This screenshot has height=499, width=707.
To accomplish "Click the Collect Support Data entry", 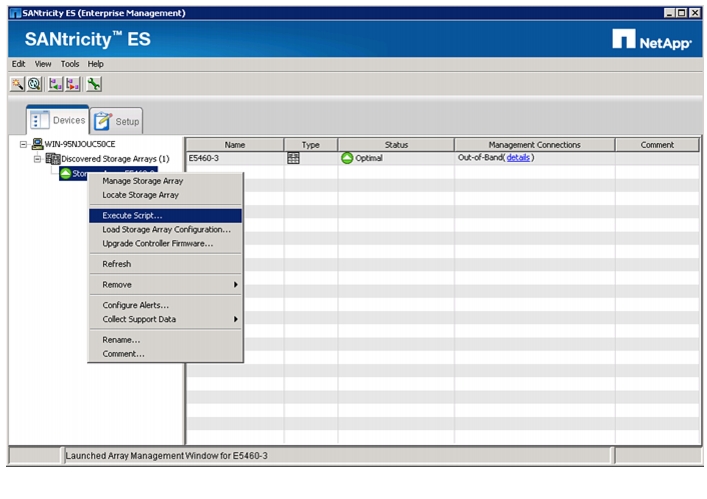I will pyautogui.click(x=165, y=319).
